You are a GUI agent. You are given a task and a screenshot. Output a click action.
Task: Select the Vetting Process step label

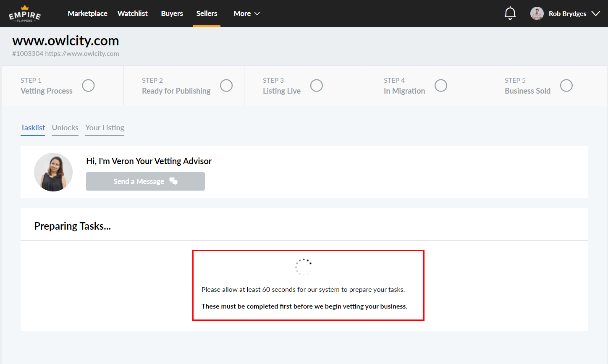pyautogui.click(x=47, y=91)
